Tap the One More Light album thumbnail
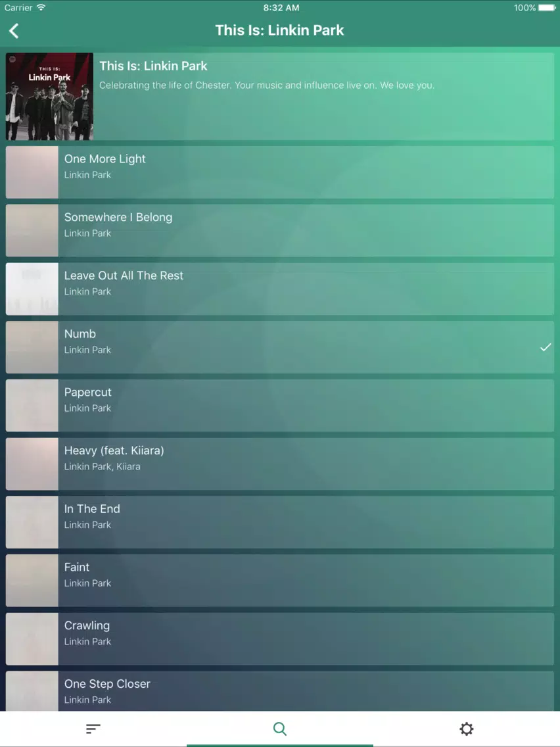This screenshot has width=560, height=747. pyautogui.click(x=32, y=172)
